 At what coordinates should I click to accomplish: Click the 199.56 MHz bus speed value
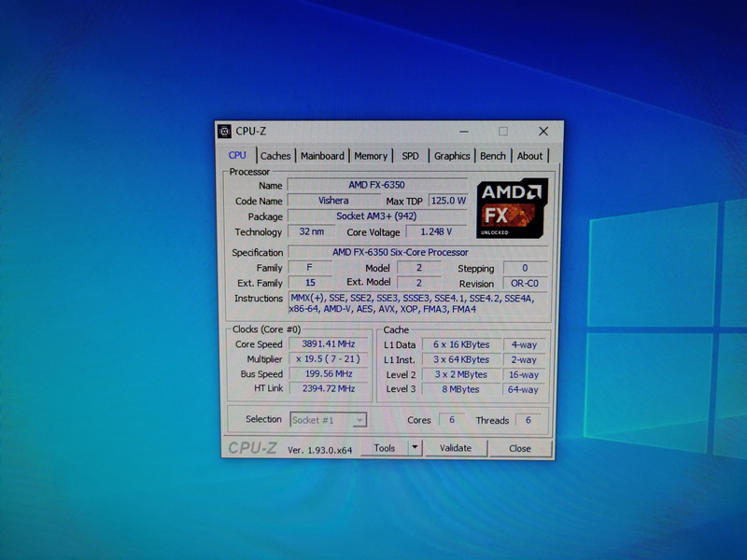pyautogui.click(x=329, y=374)
